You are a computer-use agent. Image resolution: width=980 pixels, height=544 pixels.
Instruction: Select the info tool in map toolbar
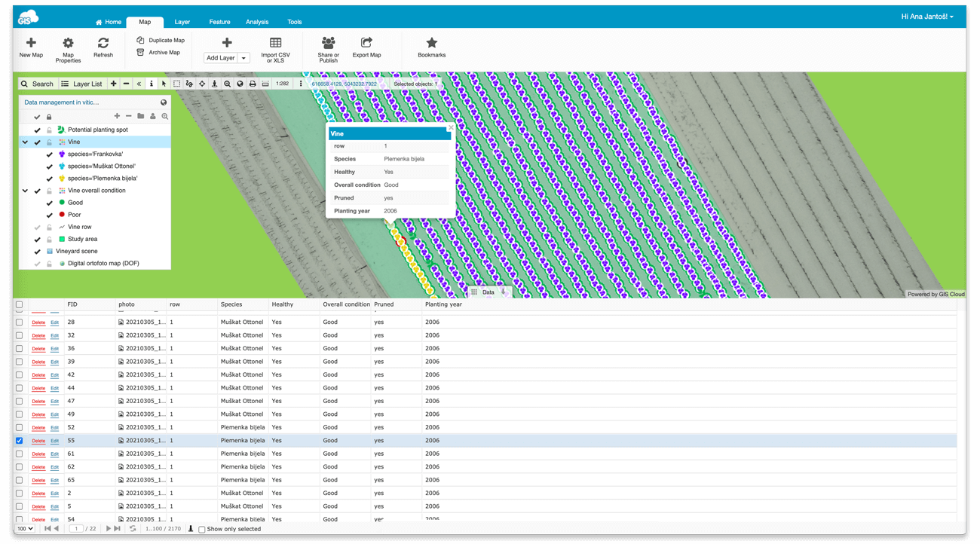coord(151,84)
